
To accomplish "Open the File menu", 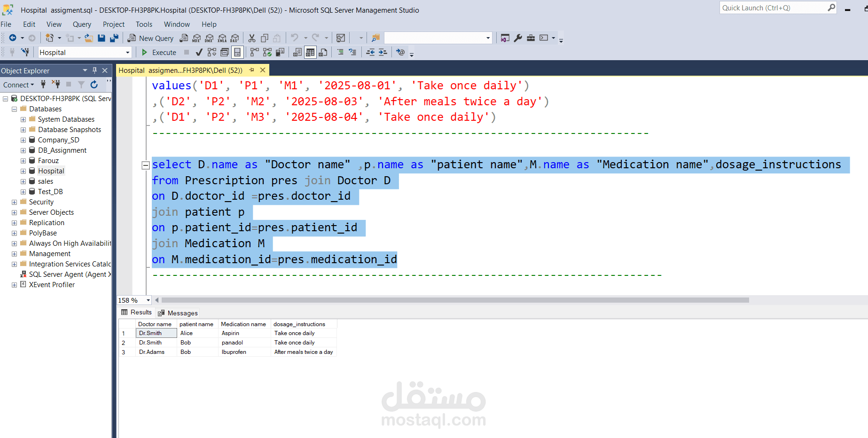I will point(6,24).
